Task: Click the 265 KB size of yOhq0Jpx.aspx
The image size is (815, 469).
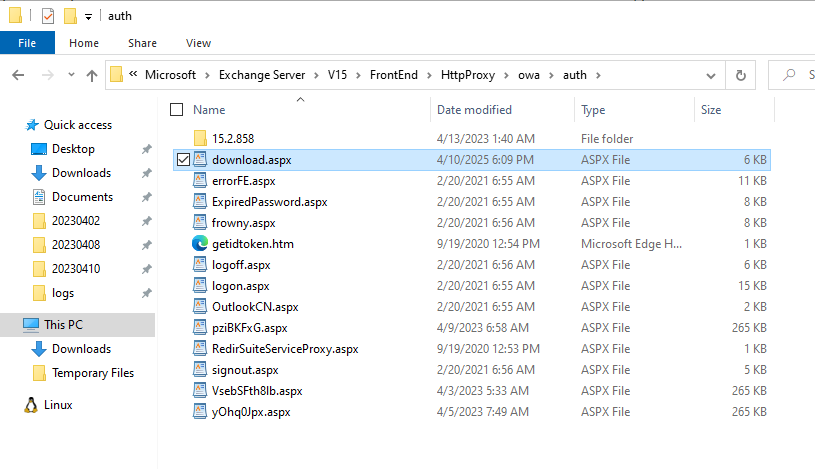Action: [x=749, y=411]
